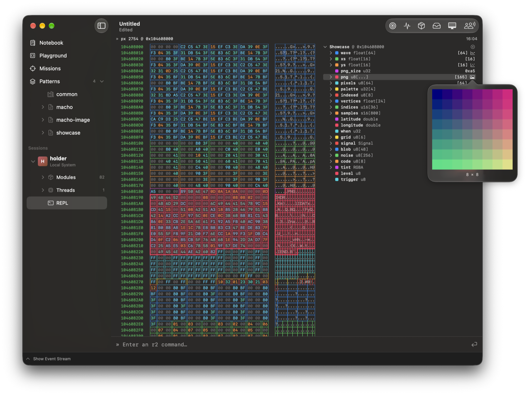Click the png image preview icon
Image resolution: width=532 pixels, height=395 pixels.
472,77
